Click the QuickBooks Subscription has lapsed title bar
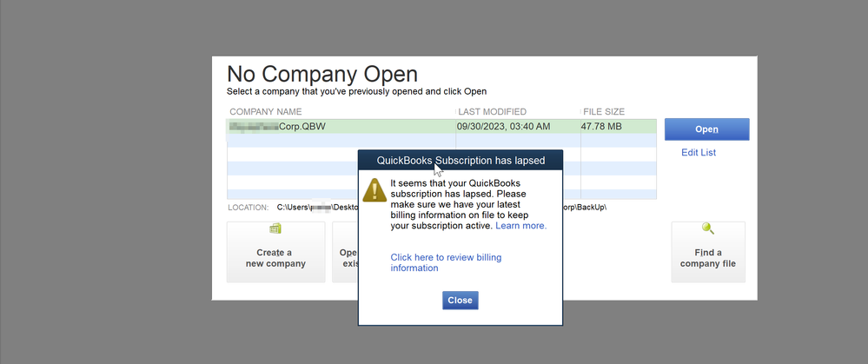This screenshot has width=868, height=364. 461,161
